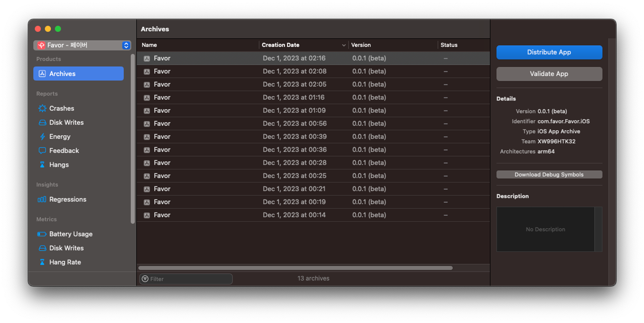Screen dimensions: 644x323
Task: Click the Disk Writes icon under Reports
Action: [42, 123]
